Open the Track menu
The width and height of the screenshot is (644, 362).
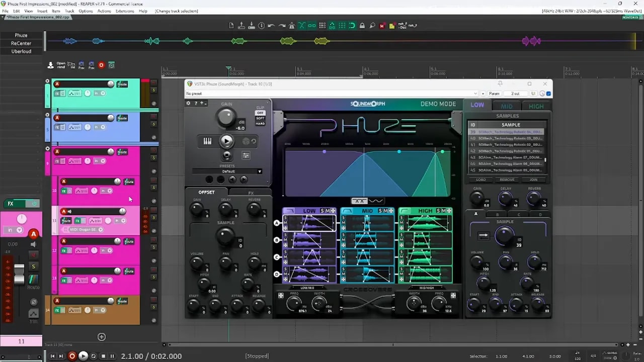point(69,11)
